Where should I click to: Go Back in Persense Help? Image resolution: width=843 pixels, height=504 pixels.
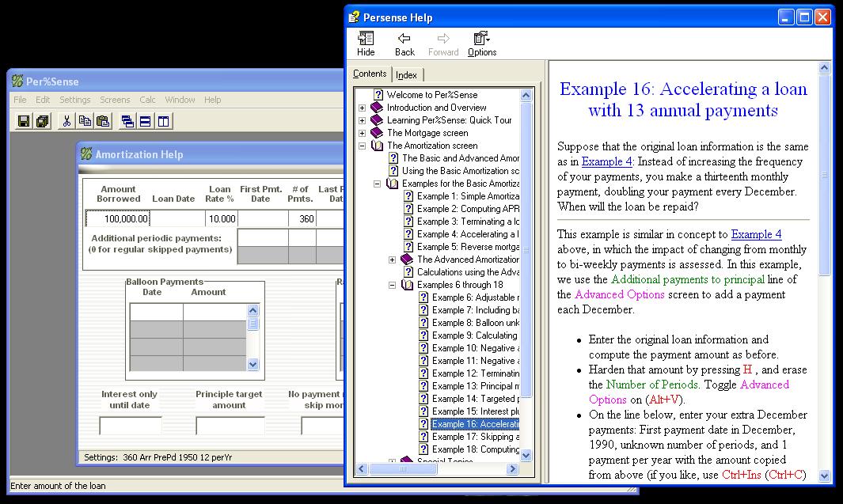click(404, 44)
